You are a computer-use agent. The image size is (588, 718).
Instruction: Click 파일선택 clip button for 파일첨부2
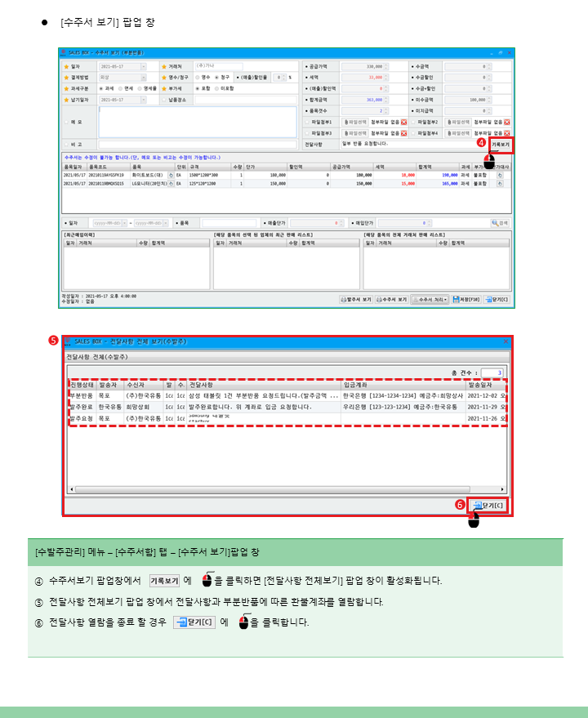(458, 123)
